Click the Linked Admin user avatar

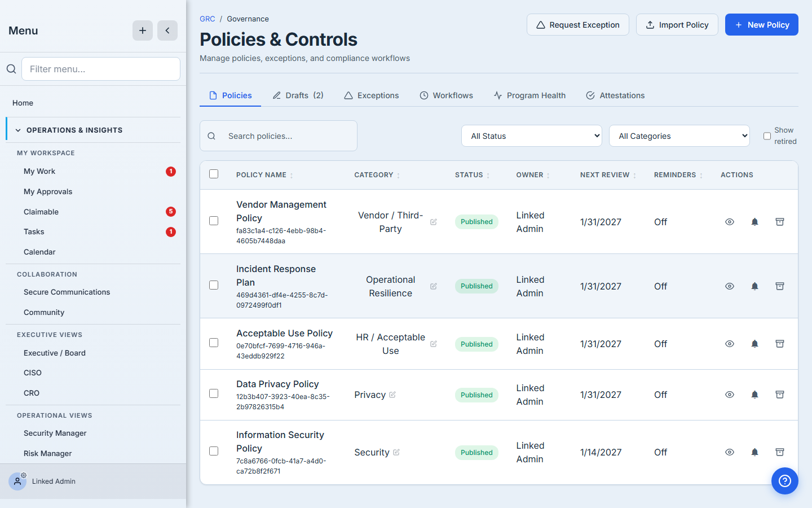17,481
